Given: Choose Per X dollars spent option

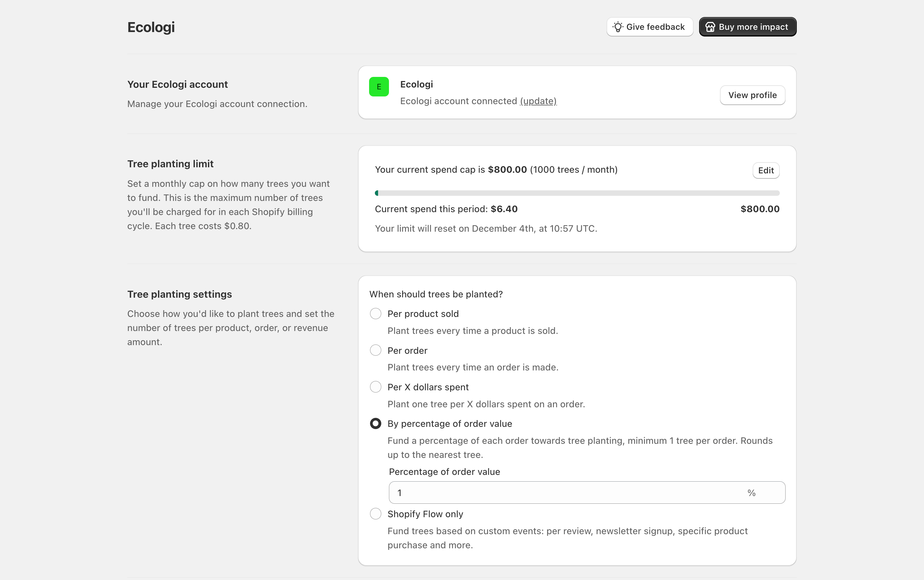Looking at the screenshot, I should [375, 387].
